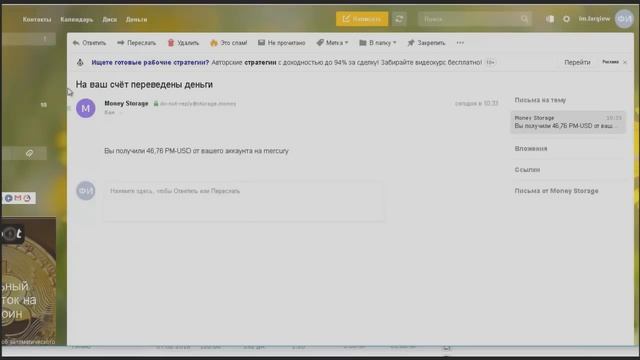Expand the Ссылки section
Viewport: 640px width, 360px height.
pos(527,170)
